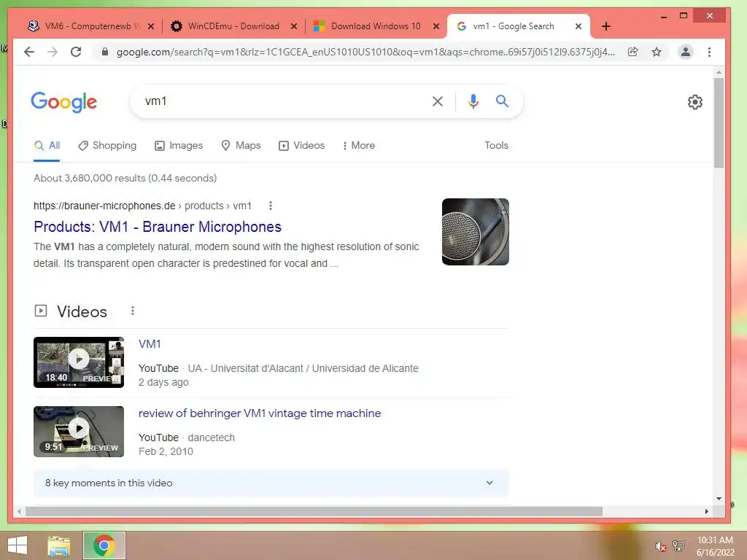Expand the More search filters menu
The height and width of the screenshot is (560, 747).
(359, 146)
